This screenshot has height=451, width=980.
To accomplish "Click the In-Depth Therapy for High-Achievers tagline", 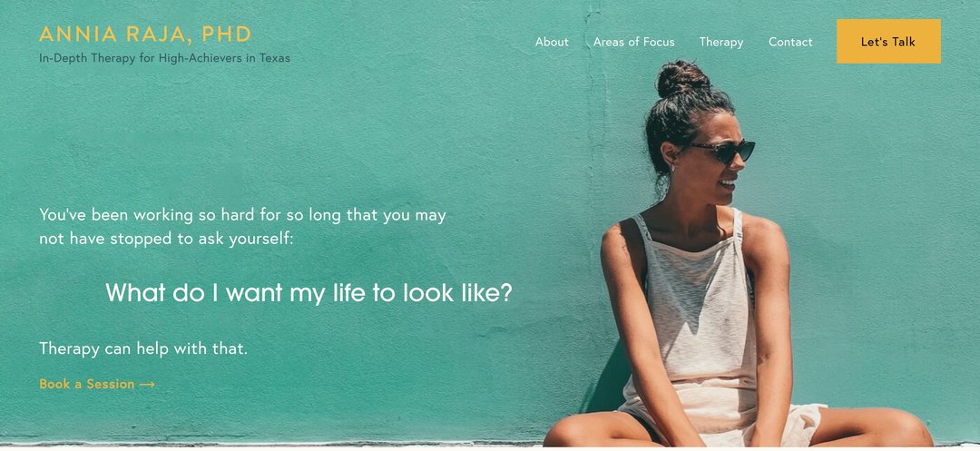I will [164, 59].
